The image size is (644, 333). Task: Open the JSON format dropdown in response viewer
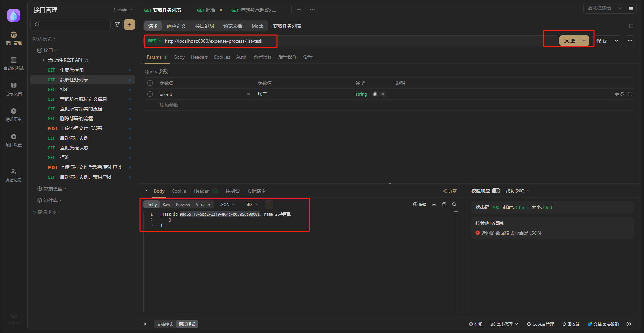(x=227, y=204)
